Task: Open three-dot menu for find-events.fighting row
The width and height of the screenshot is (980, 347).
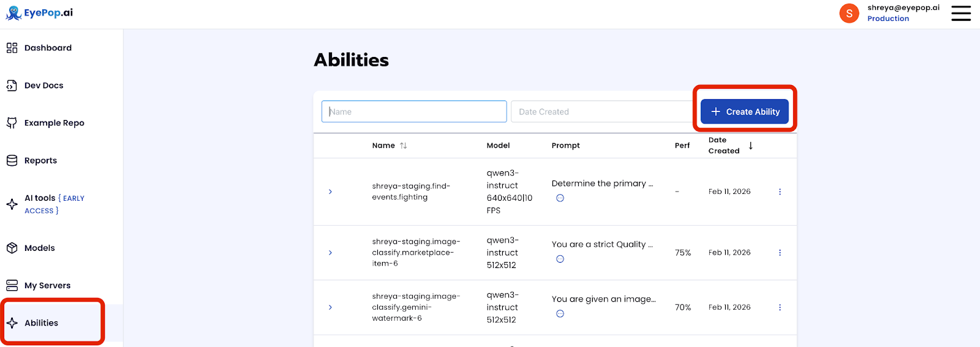Action: coord(780,192)
